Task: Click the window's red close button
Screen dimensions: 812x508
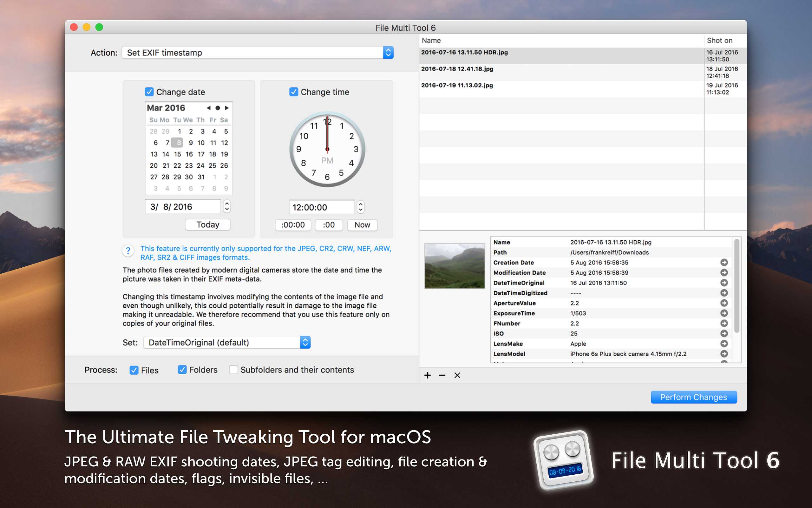Action: (x=74, y=27)
